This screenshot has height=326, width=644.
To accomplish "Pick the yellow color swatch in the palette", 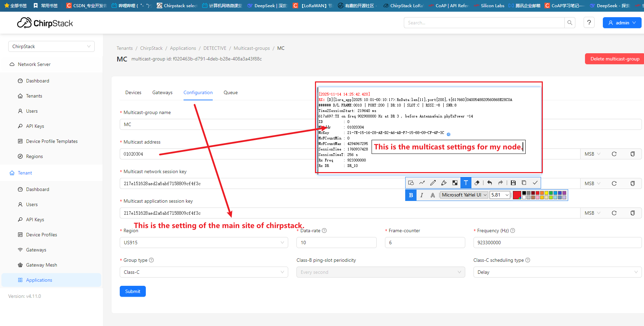I will [x=546, y=193].
